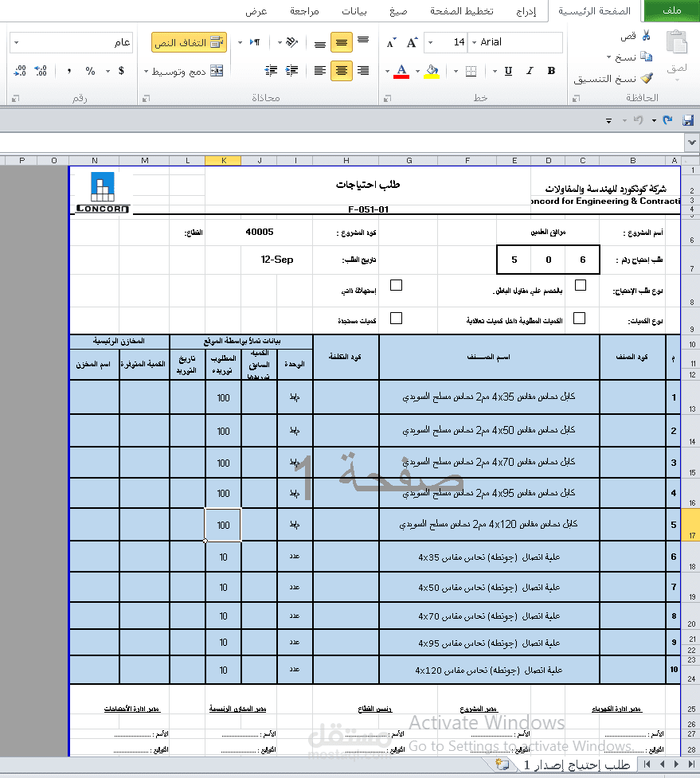Click the indent icon with left-pointing arrow
700x778 pixels.
coord(271,71)
